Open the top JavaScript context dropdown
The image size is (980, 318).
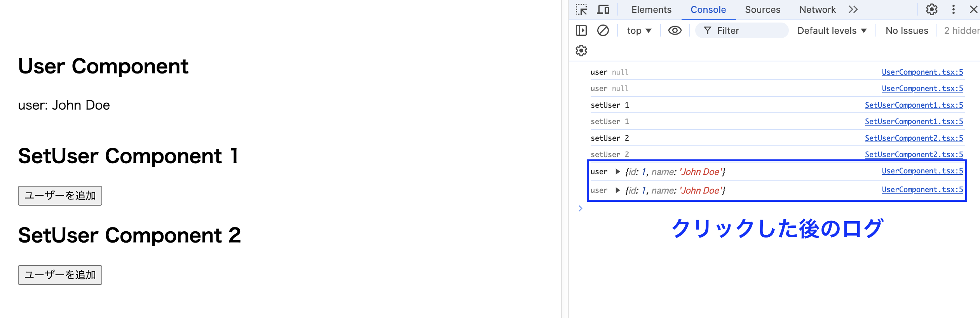(x=639, y=31)
